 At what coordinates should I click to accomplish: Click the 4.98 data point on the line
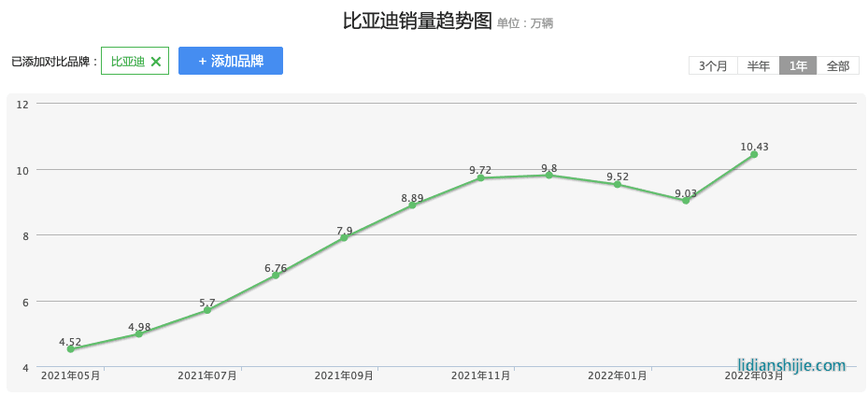tap(139, 333)
